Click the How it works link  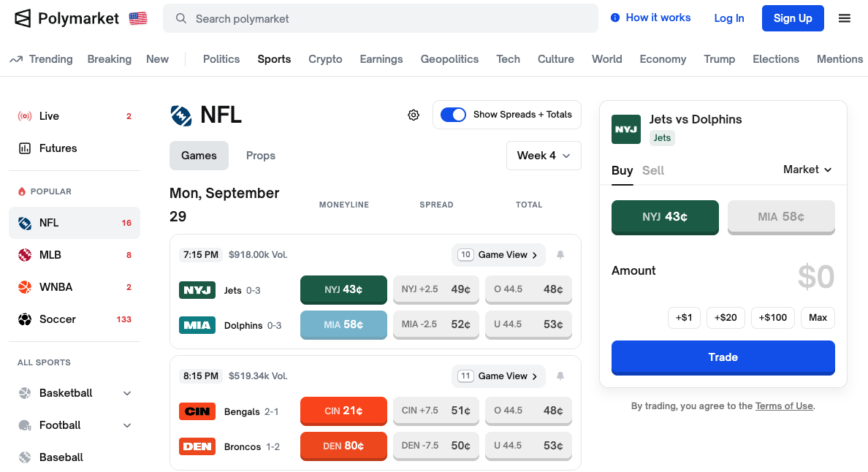(x=658, y=18)
